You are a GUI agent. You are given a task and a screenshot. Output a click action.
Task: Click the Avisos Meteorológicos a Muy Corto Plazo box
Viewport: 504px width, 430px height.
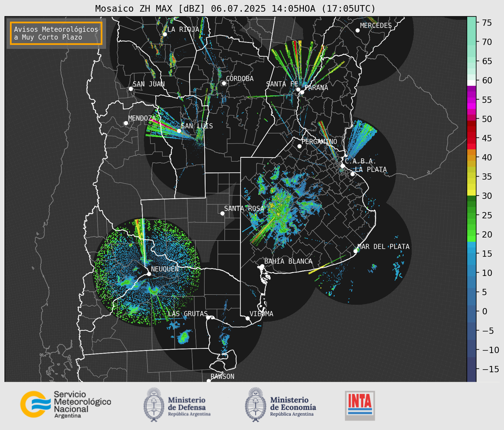pyautogui.click(x=56, y=33)
